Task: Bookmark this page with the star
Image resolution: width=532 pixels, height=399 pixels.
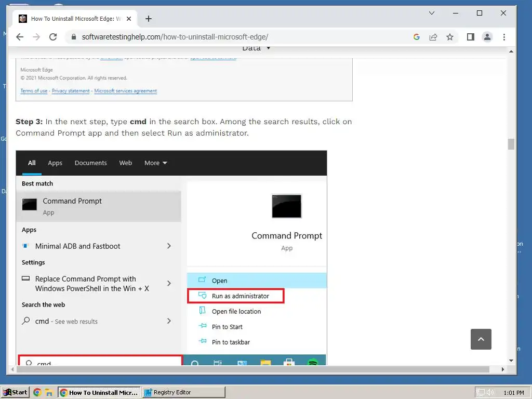Action: coord(450,37)
